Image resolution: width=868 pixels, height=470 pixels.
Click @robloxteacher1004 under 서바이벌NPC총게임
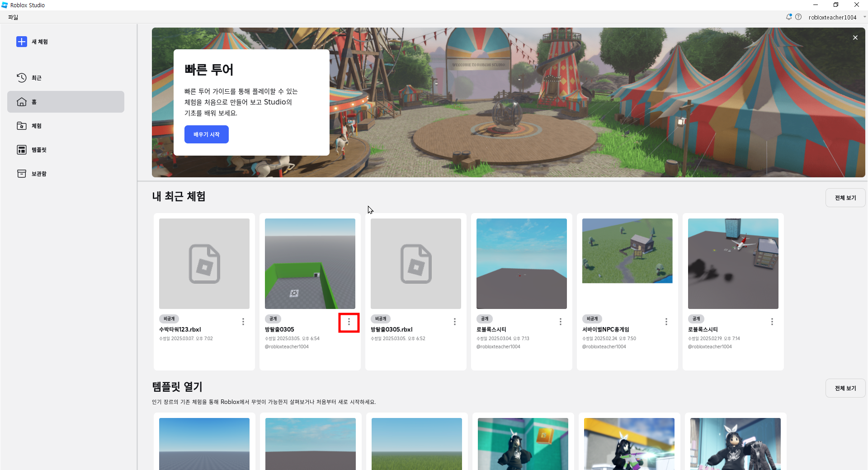coord(604,347)
